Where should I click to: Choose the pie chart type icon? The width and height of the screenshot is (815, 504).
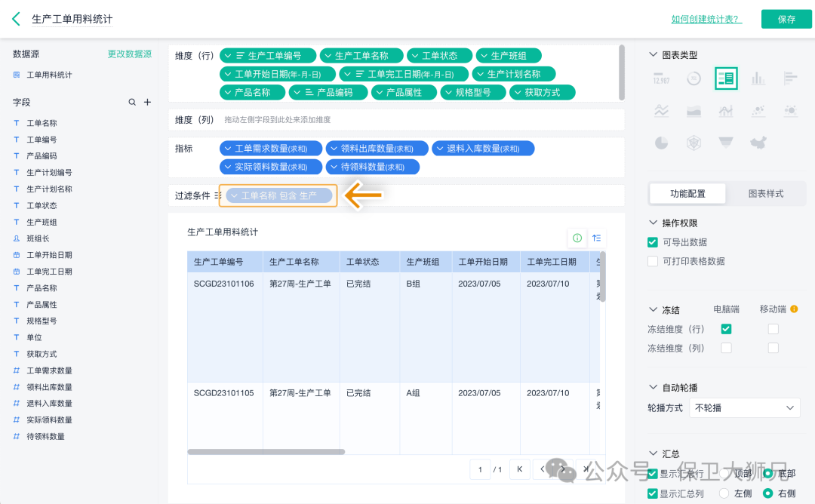(661, 143)
